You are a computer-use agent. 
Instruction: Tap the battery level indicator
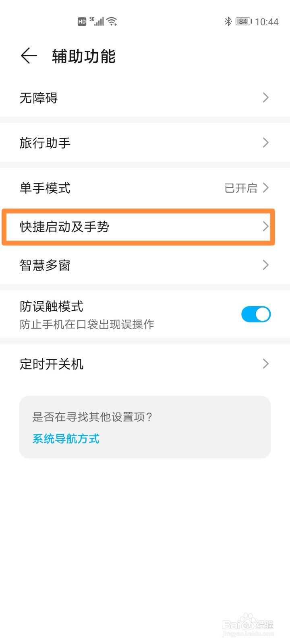[243, 21]
